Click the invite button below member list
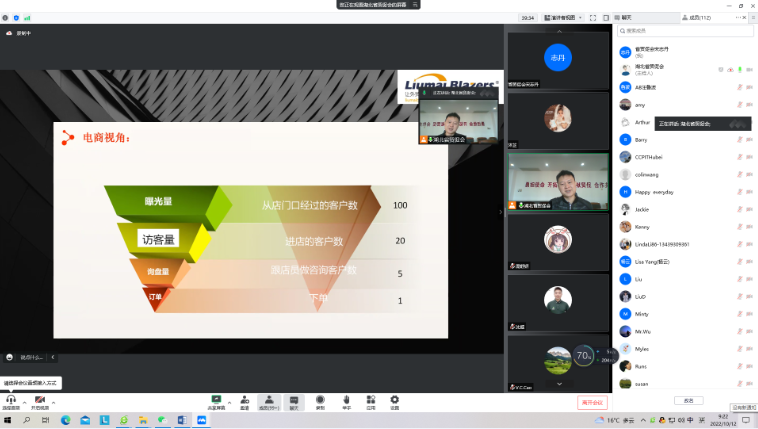This screenshot has height=429, width=758. point(686,400)
